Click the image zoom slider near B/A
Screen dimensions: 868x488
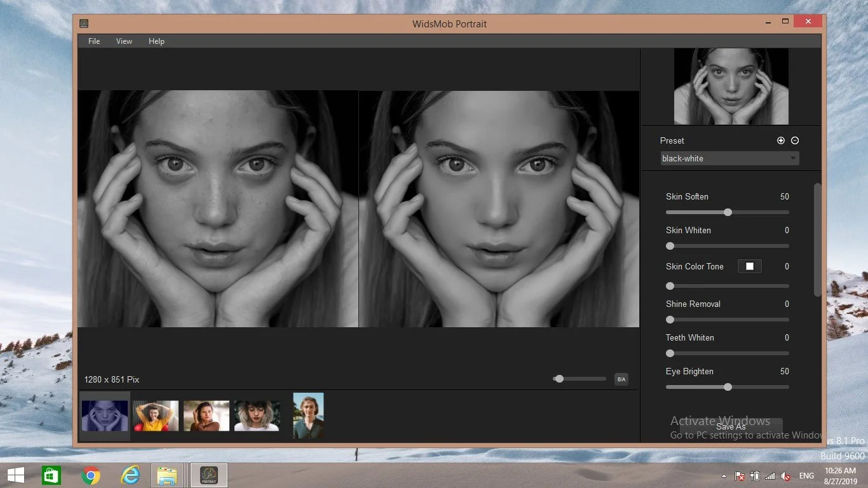559,379
